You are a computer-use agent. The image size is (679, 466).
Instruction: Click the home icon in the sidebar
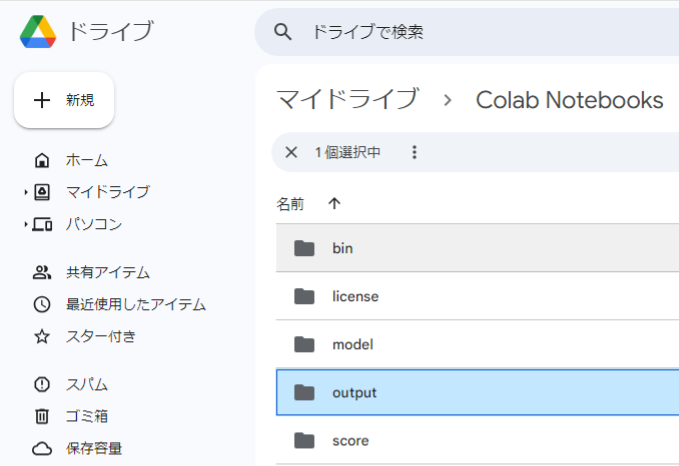(42, 160)
